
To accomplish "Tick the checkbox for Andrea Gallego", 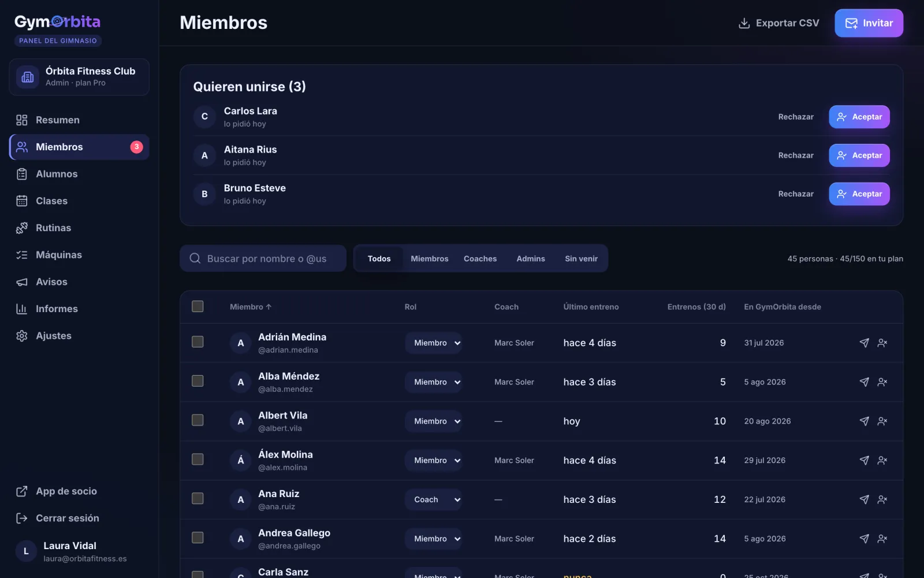I will click(198, 538).
